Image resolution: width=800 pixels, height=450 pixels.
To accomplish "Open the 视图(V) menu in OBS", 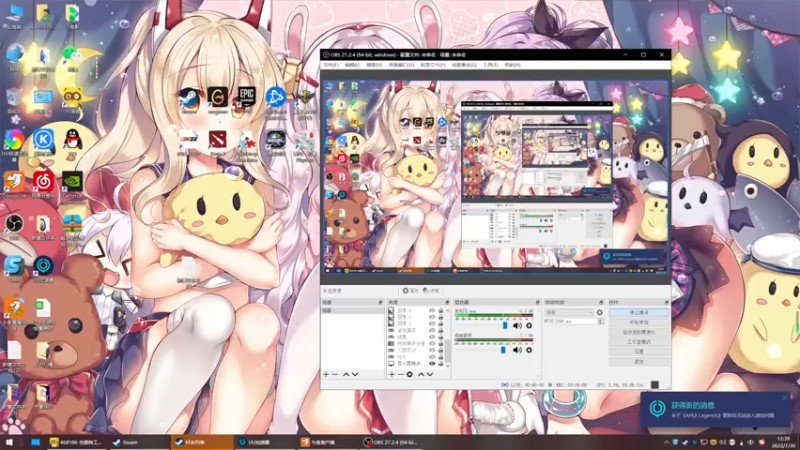I will pos(374,65).
